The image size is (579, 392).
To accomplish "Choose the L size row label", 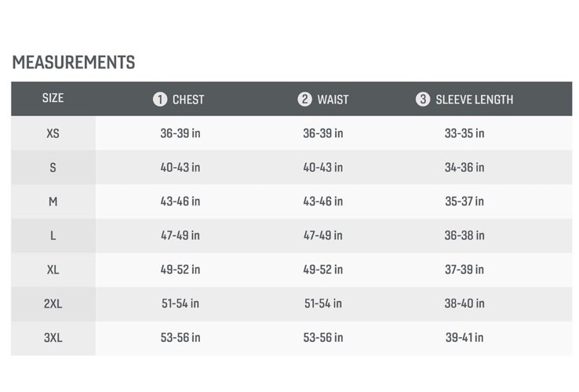I will tap(53, 235).
